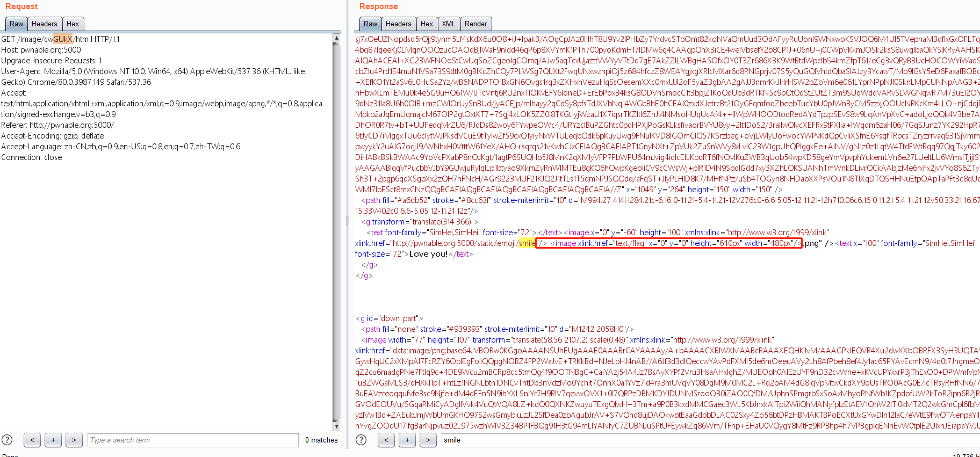Click the request pane scrollbar up arrow

click(x=336, y=38)
